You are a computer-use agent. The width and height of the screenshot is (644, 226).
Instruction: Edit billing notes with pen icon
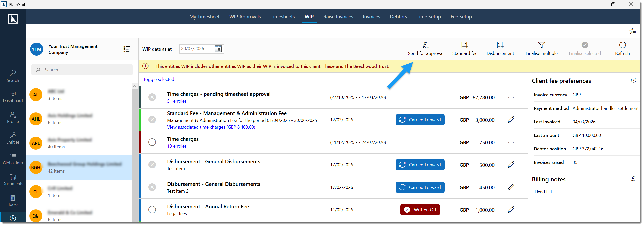coord(633,179)
